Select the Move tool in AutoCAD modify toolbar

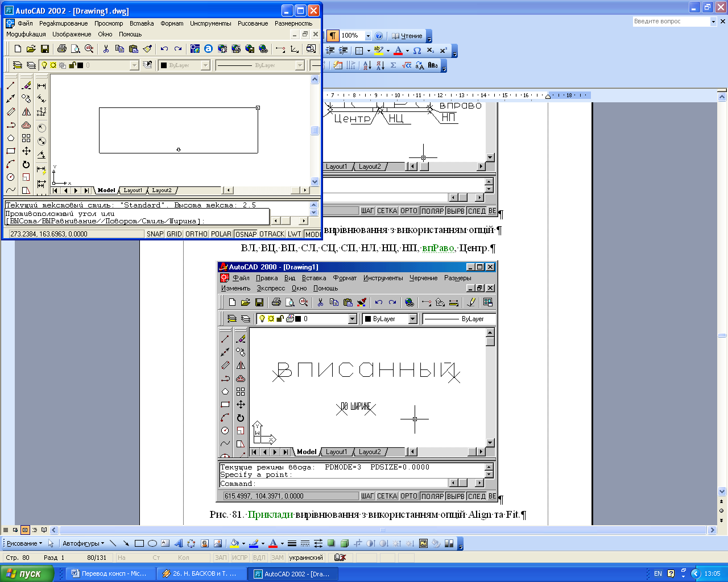point(26,151)
